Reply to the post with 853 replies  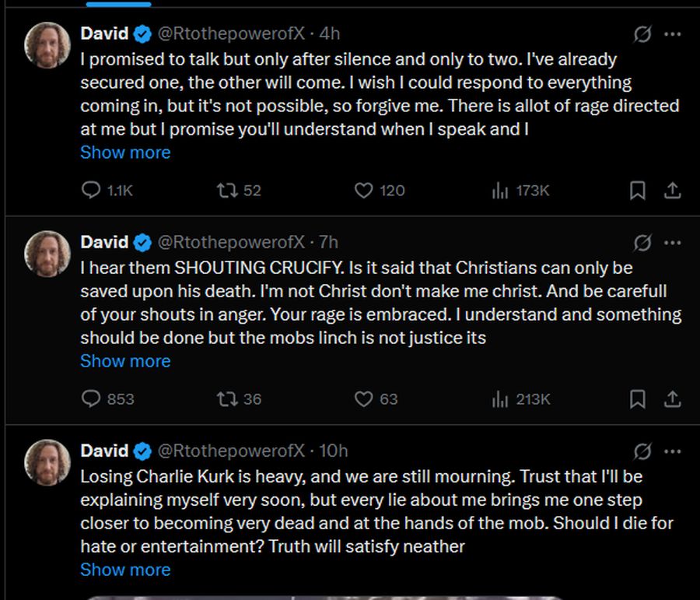tap(92, 398)
